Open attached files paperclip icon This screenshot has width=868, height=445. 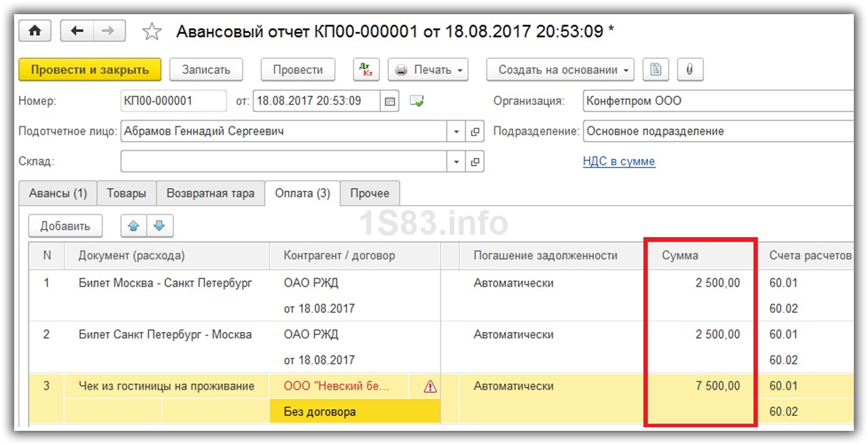(689, 70)
